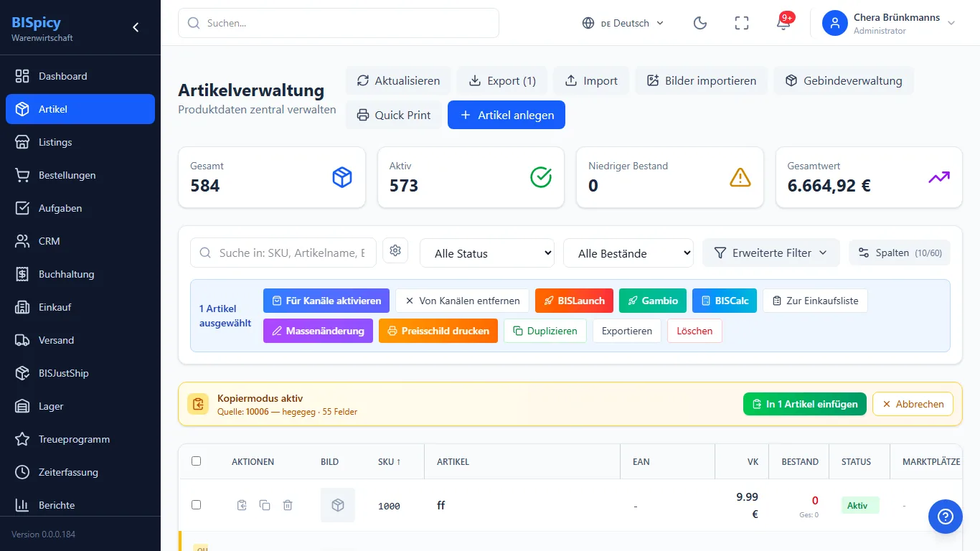Open Spalten (10/60) column chooser
The width and height of the screenshot is (980, 551).
click(900, 253)
